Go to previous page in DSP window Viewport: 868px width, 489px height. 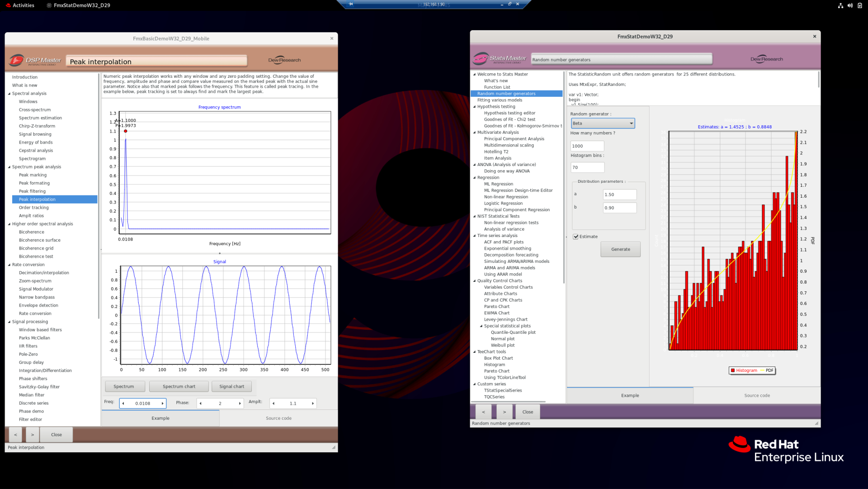[x=15, y=435]
